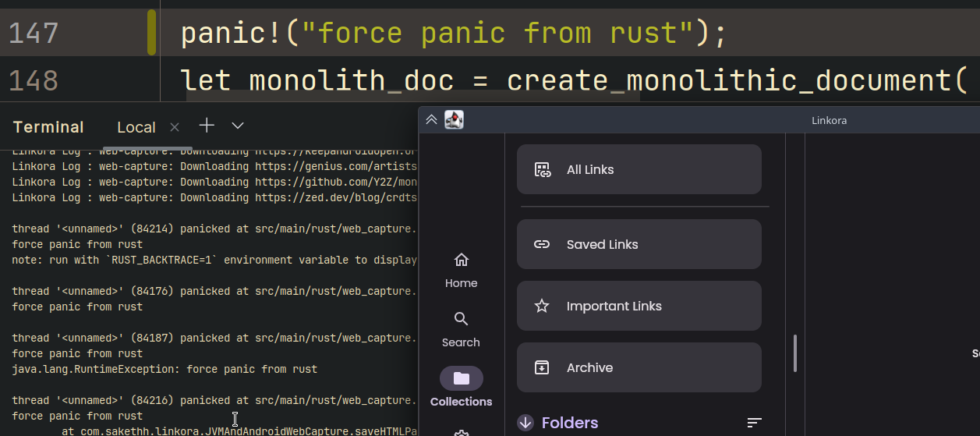Click the github.com download log line
The height and width of the screenshot is (436, 980).
[x=214, y=182]
